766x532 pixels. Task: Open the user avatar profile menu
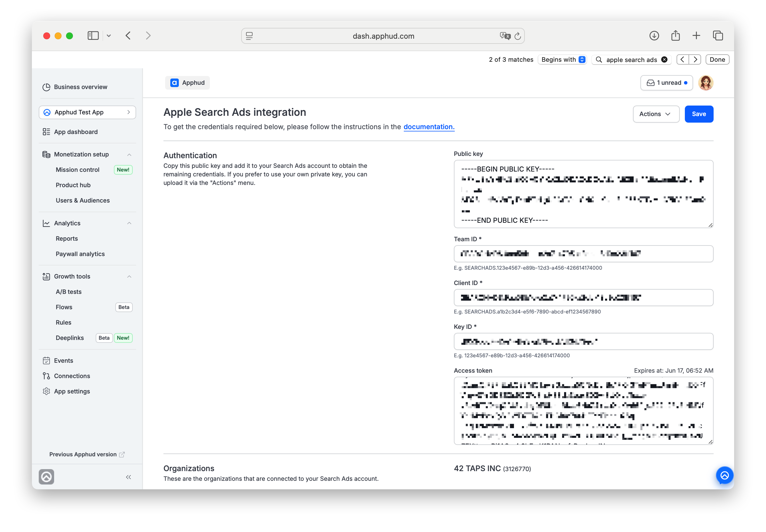tap(706, 83)
